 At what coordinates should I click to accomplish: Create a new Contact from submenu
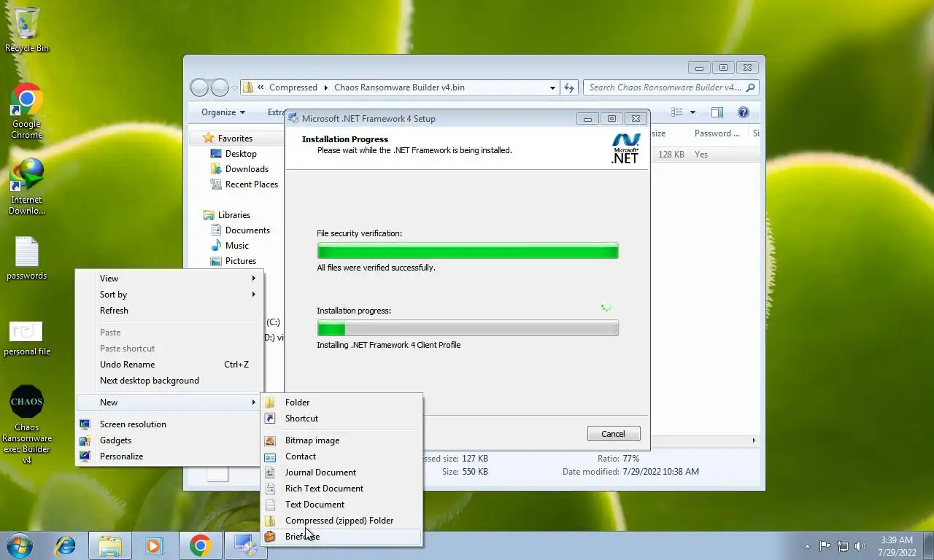coord(341,456)
